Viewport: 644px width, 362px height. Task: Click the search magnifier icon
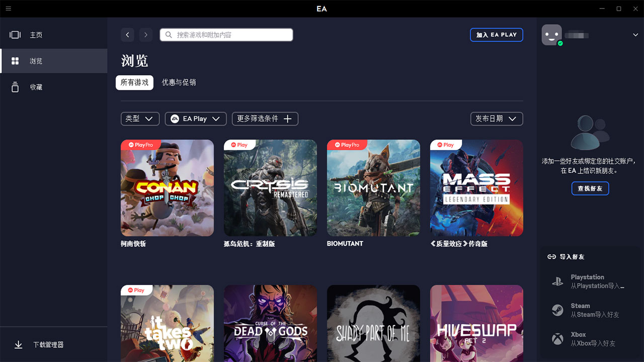tap(169, 35)
